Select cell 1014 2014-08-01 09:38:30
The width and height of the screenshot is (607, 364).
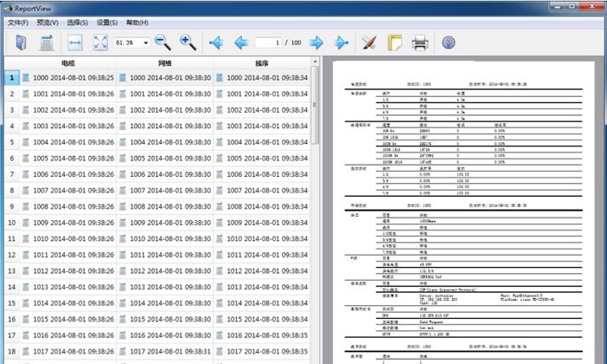(165, 303)
